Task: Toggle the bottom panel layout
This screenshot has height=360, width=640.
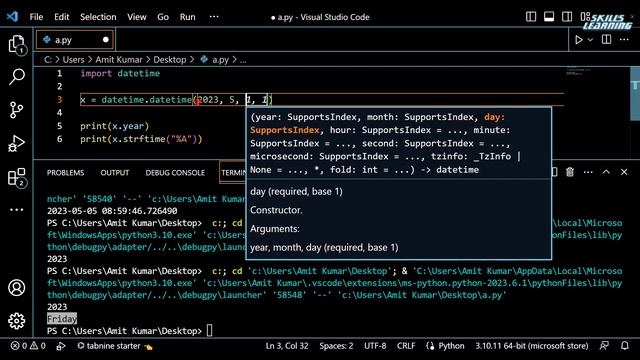Action: [549, 17]
